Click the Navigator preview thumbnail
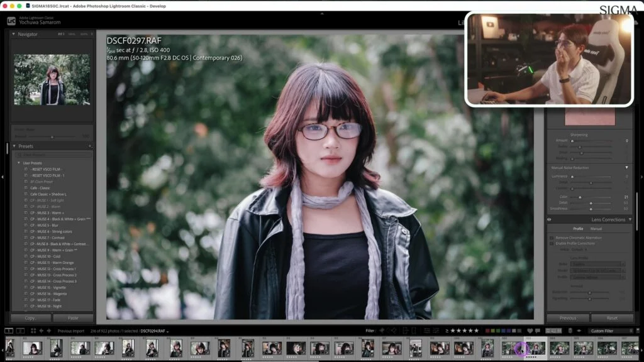Screen dimensions: 644x362 pos(52,80)
